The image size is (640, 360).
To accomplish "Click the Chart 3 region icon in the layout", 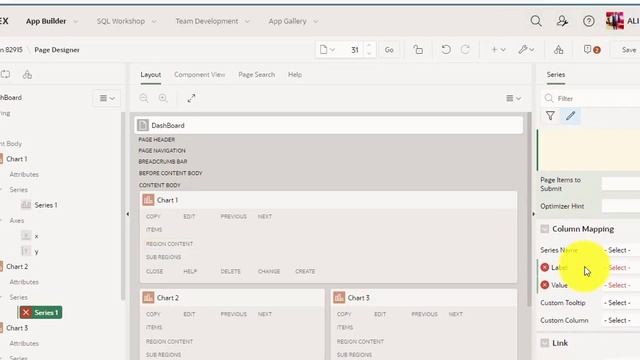I will [339, 298].
